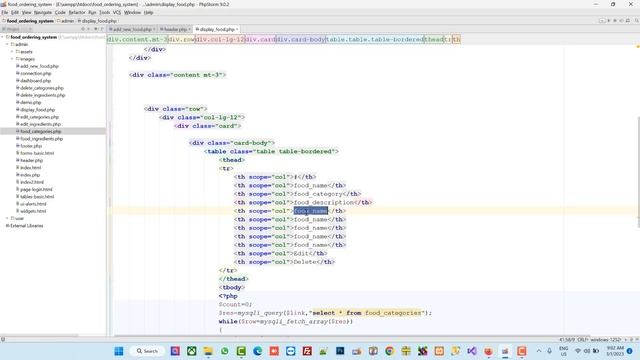Click the Hide Project tool window icon
640x360 pixels.
pos(102,29)
